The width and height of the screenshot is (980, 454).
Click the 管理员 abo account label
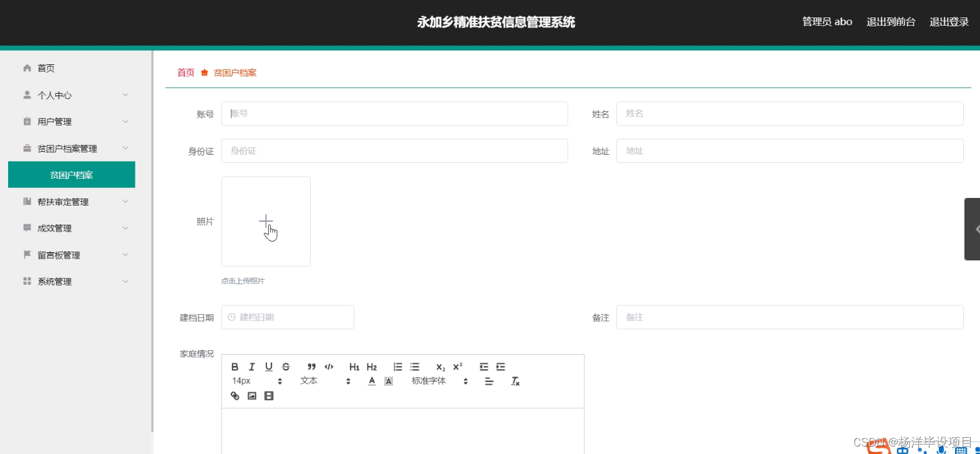827,22
